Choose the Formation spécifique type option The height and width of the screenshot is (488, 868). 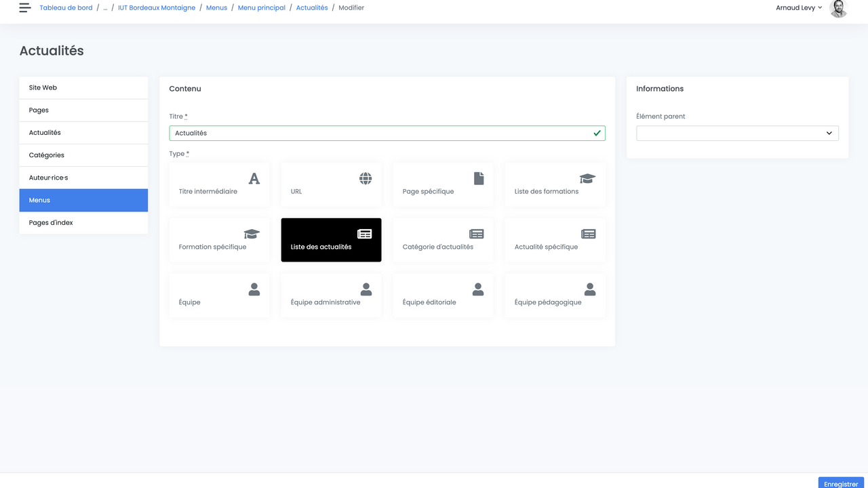219,240
